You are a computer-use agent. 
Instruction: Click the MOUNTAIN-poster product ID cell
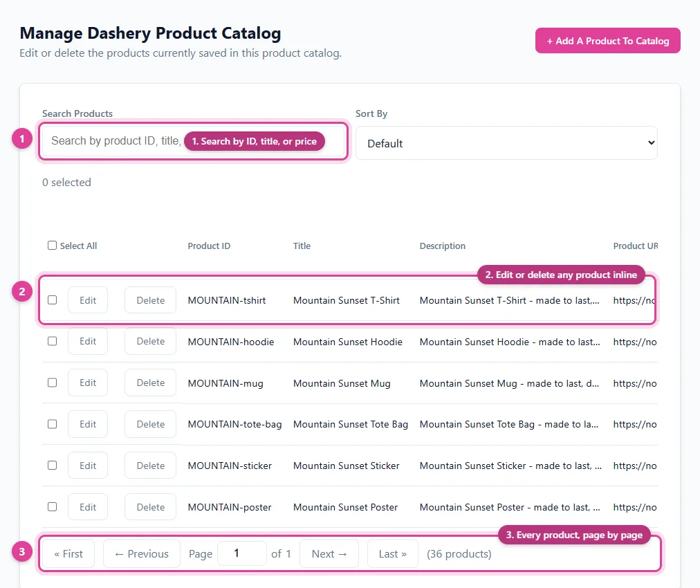[230, 508]
